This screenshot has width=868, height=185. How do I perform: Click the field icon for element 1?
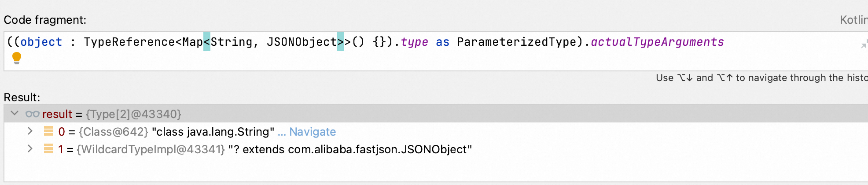(48, 149)
